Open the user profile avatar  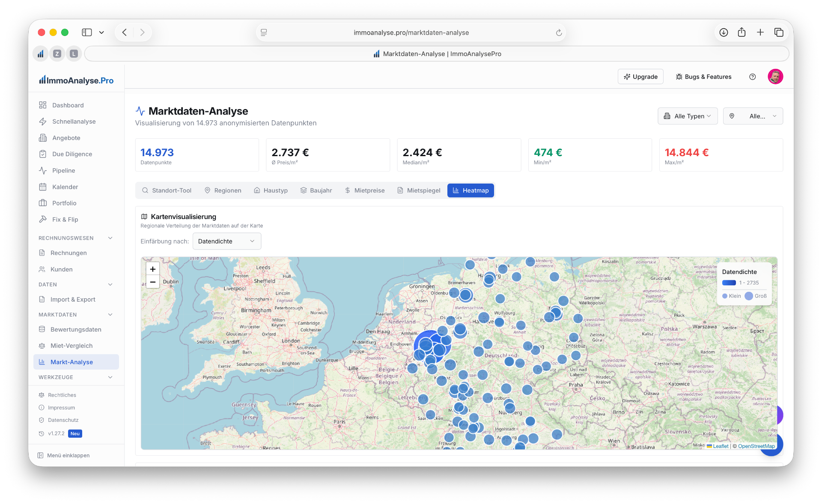pyautogui.click(x=775, y=77)
